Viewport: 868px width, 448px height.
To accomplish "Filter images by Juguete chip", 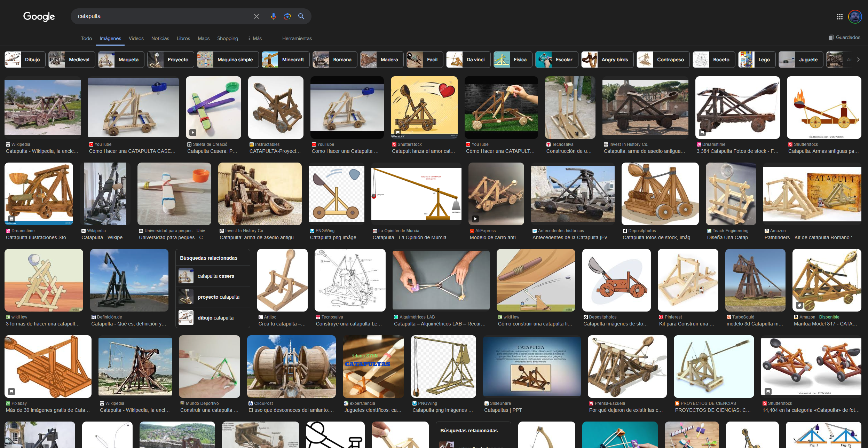I will 801,60.
